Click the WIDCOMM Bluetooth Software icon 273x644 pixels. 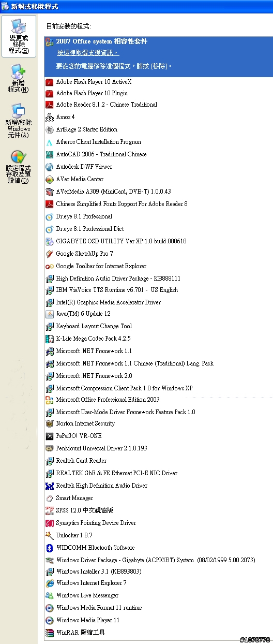coord(50,548)
